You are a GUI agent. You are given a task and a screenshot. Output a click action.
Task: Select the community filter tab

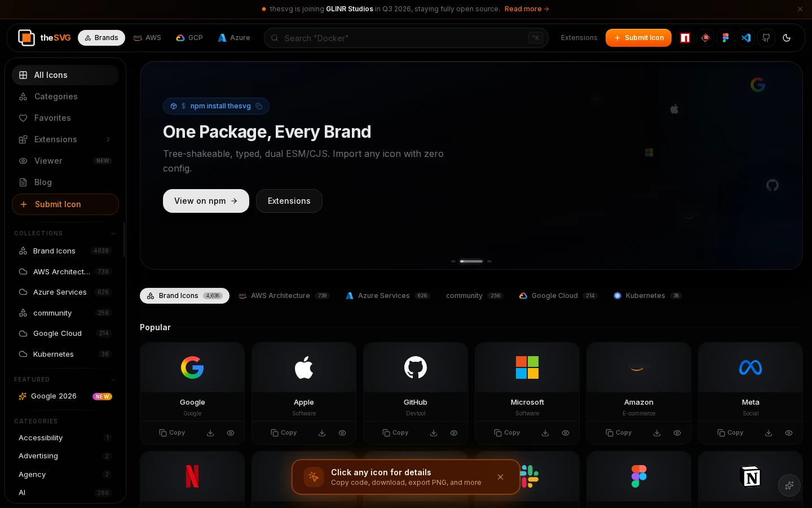(x=474, y=296)
